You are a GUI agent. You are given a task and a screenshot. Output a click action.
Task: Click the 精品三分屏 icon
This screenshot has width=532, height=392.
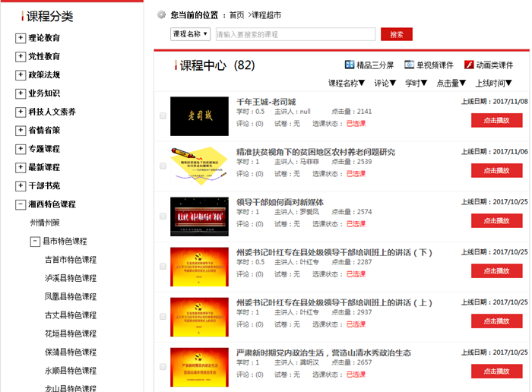point(350,65)
